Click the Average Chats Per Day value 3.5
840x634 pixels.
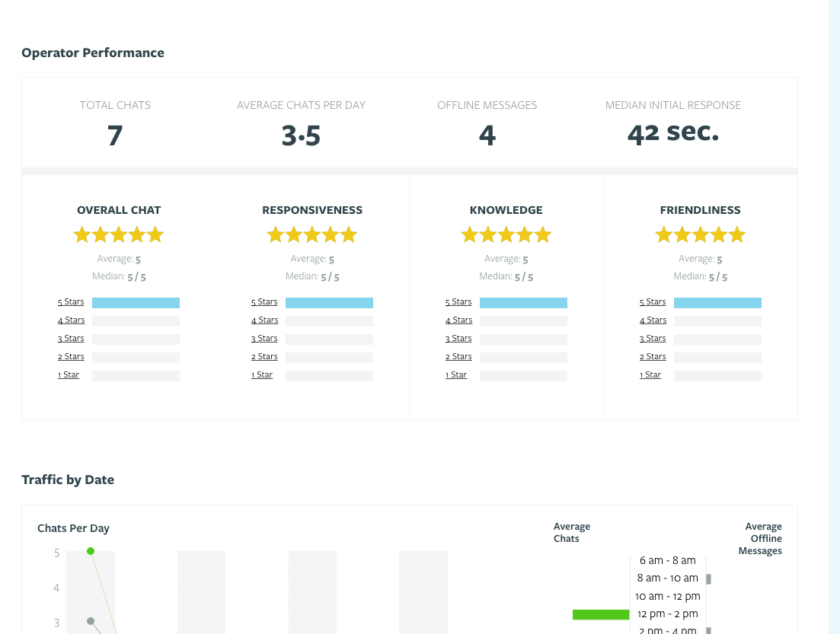(x=301, y=135)
